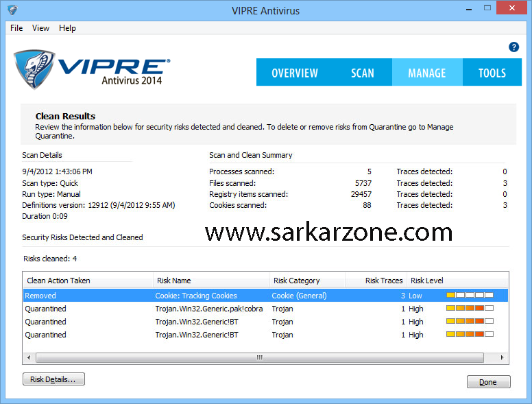
Task: Open the File menu
Action: pos(16,28)
